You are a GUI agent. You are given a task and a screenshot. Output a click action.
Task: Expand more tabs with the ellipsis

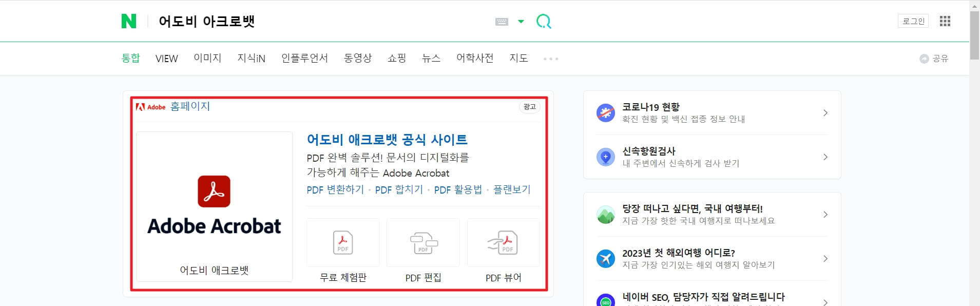tap(551, 59)
